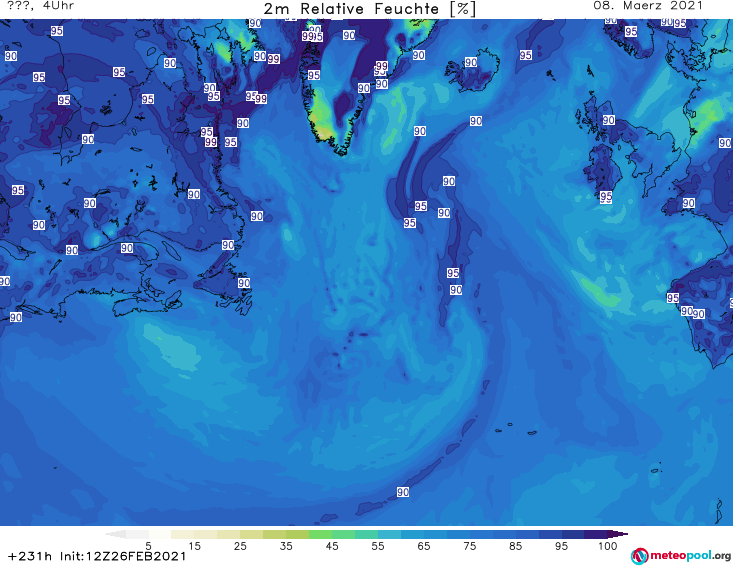733x566 pixels.
Task: Click the '???, 4Uhr' time label
Action: point(40,6)
